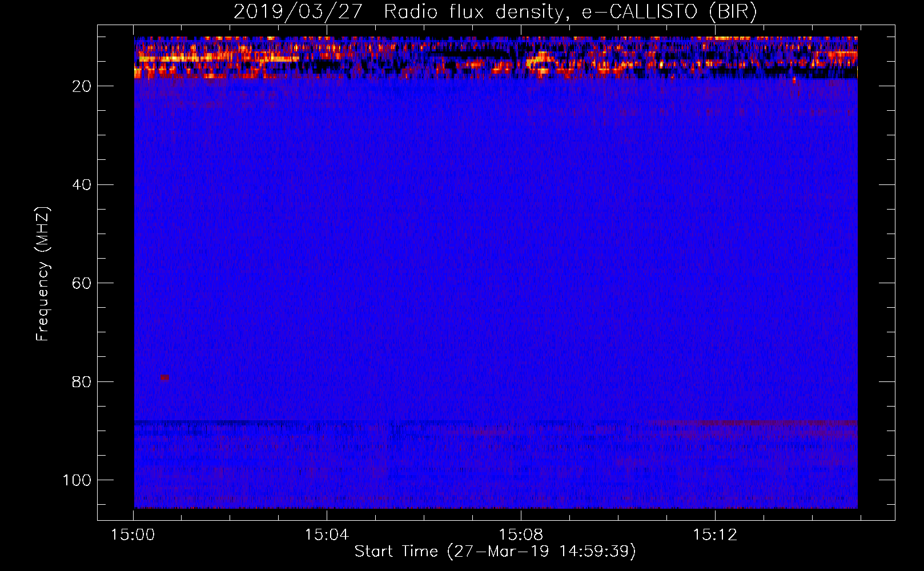The image size is (924, 571).
Task: Click the 80 MHz frequency label
Action: click(82, 382)
